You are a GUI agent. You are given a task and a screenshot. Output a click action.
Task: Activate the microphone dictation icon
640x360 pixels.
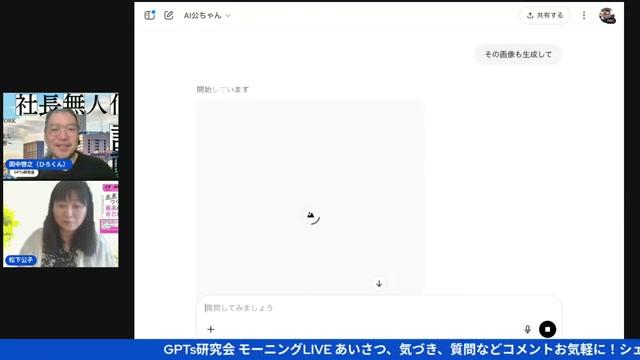(527, 329)
